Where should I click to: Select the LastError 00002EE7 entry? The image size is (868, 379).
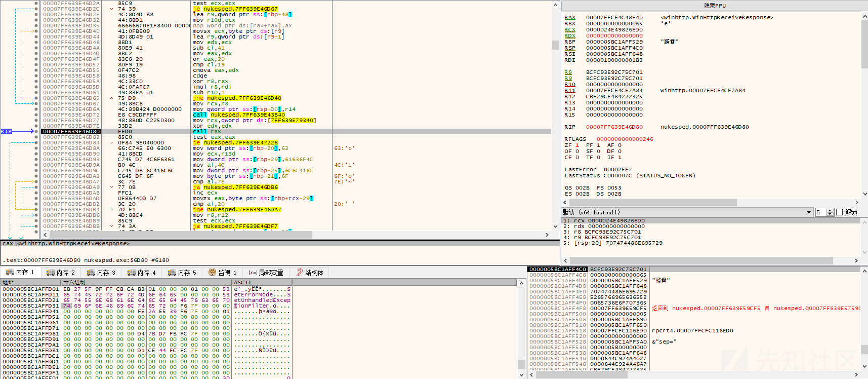(x=598, y=169)
